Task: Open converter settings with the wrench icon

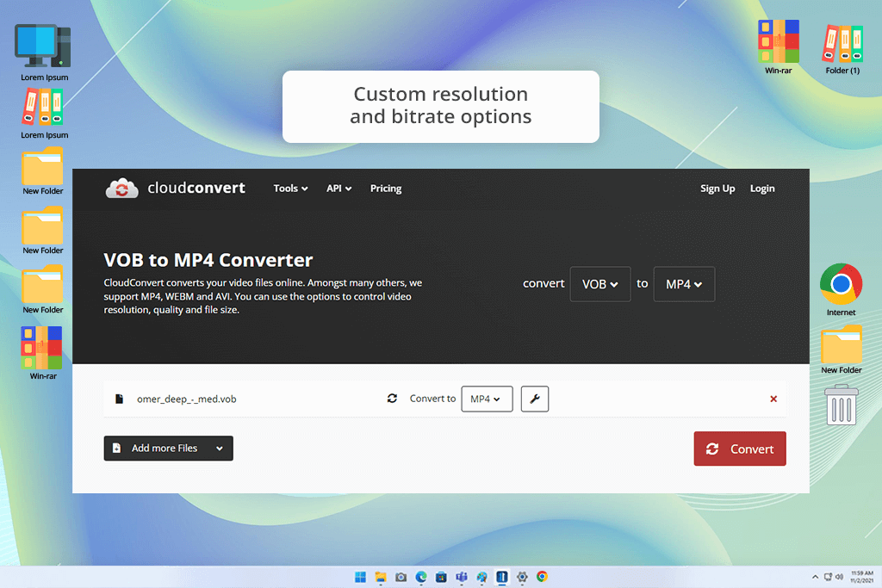Action: 534,399
